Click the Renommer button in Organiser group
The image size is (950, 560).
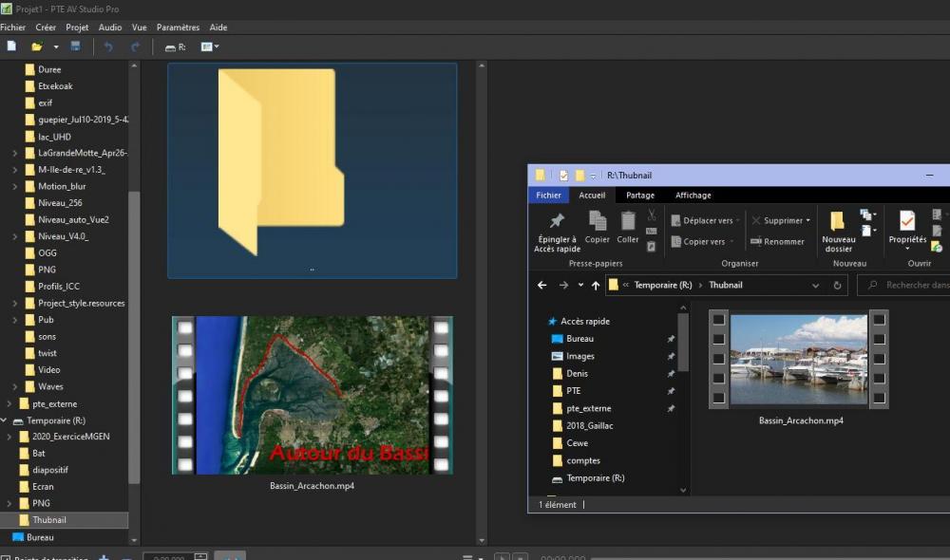click(x=777, y=242)
